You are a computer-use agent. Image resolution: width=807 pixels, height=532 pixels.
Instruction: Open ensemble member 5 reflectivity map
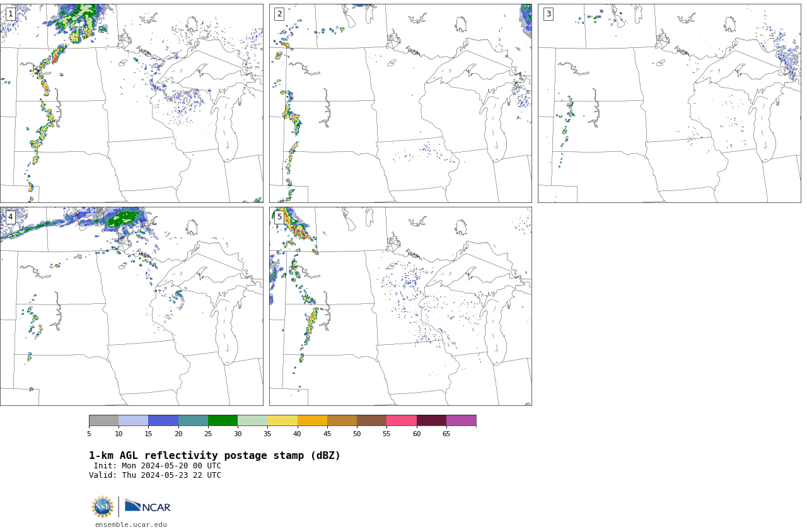coord(400,306)
